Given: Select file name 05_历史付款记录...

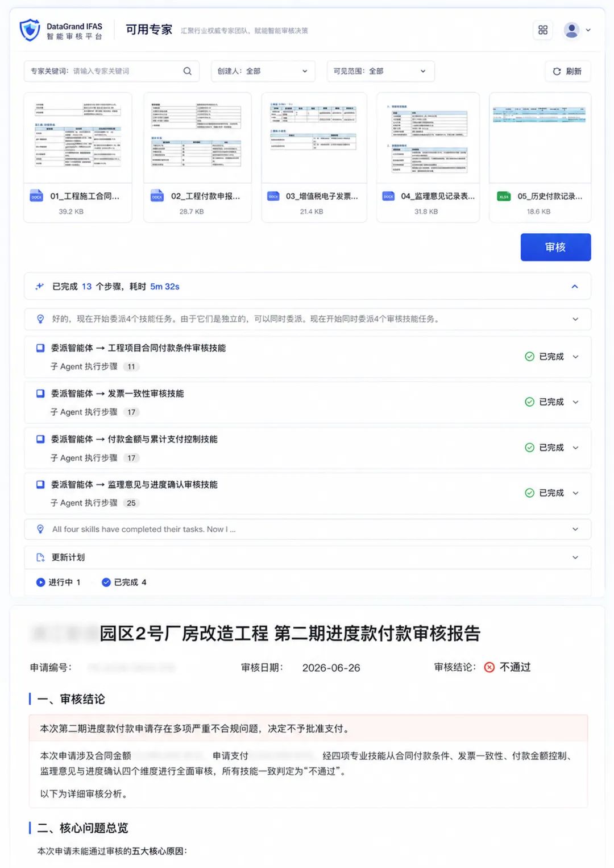Looking at the screenshot, I should click(550, 196).
